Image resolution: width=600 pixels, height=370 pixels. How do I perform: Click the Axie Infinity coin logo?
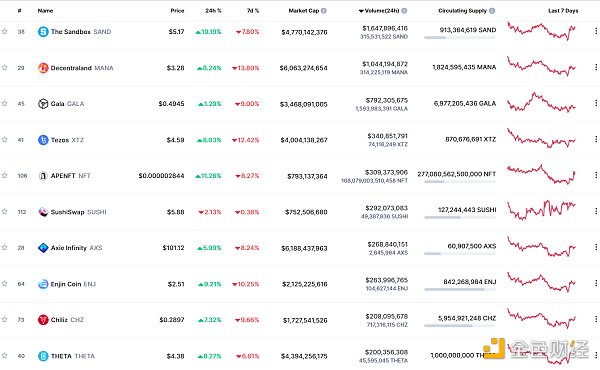(x=43, y=248)
